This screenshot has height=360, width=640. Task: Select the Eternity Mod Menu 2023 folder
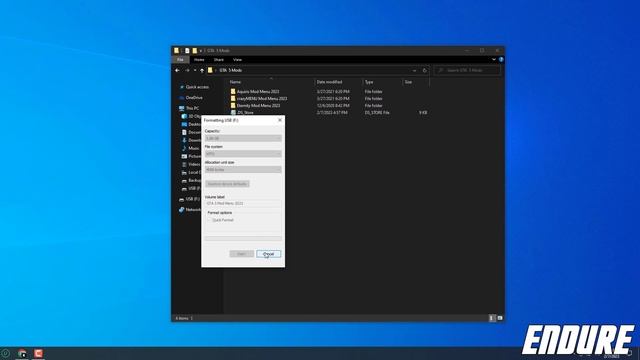pos(255,105)
